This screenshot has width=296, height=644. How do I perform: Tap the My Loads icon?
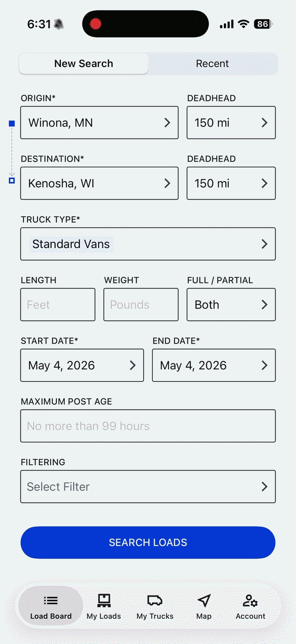pos(104,601)
